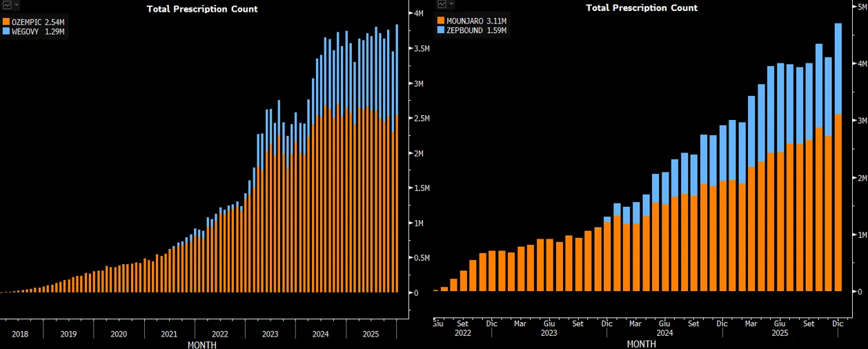Select the WEGOVY 1.29M legend entry
Image resolution: width=868 pixels, height=349 pixels.
[x=34, y=32]
